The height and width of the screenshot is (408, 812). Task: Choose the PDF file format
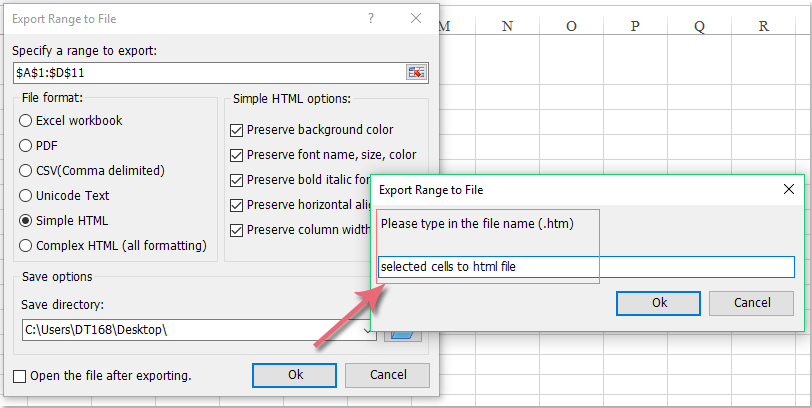(x=27, y=146)
